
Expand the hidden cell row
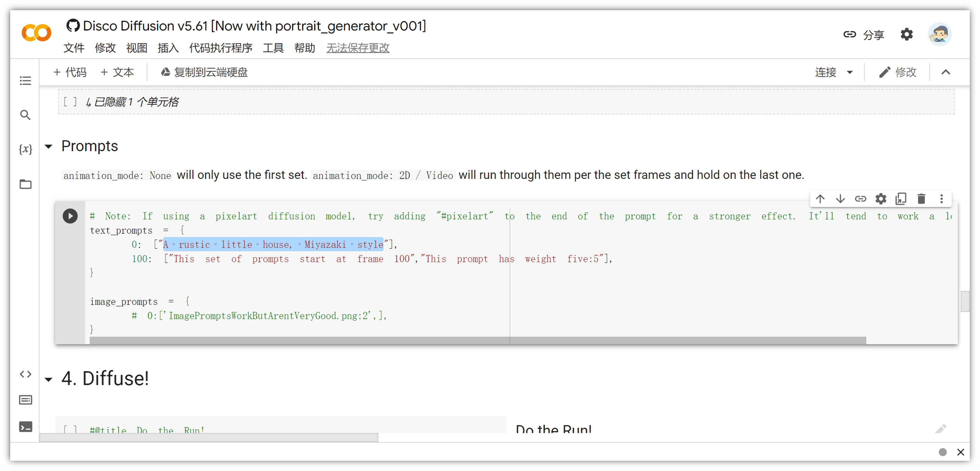(506, 102)
